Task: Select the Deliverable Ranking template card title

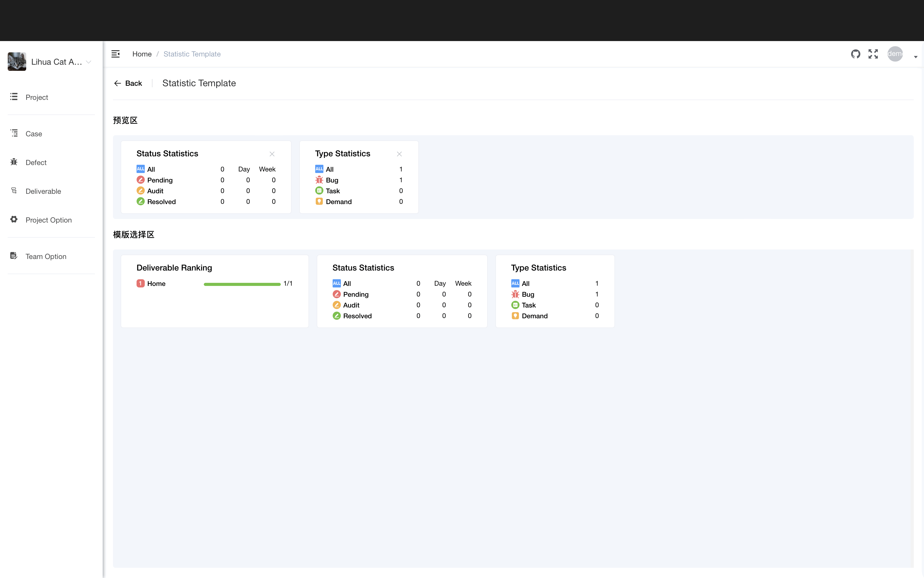Action: [174, 268]
